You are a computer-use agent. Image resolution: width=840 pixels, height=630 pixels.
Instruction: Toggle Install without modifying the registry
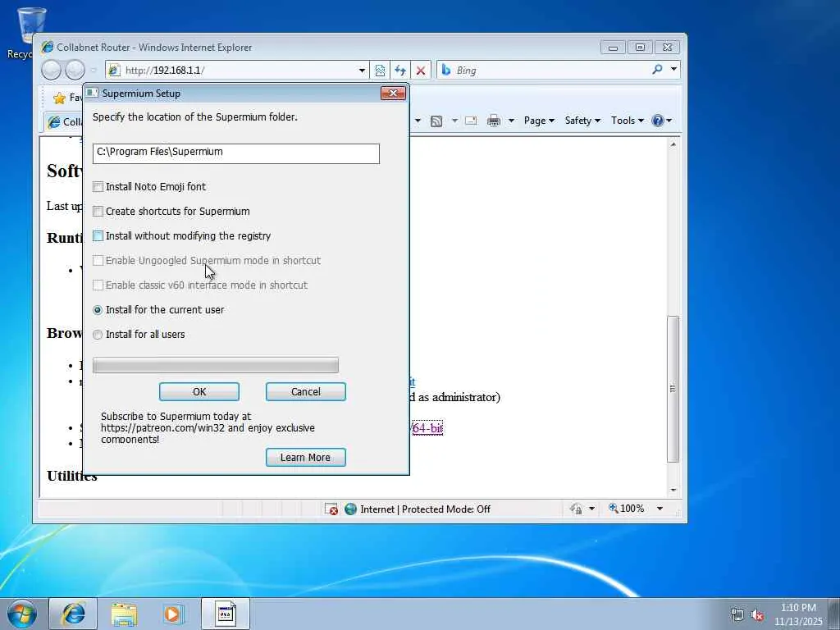click(98, 235)
